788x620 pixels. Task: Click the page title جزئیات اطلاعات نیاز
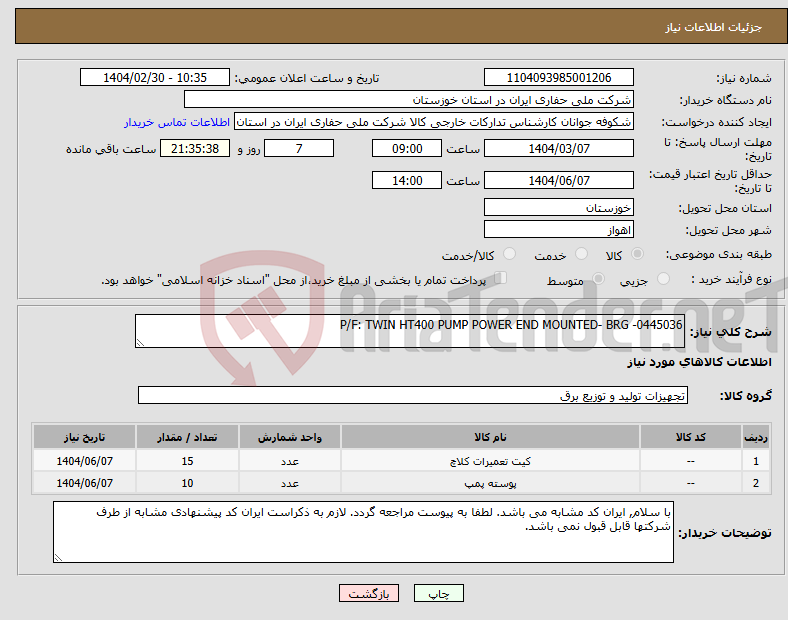(714, 27)
